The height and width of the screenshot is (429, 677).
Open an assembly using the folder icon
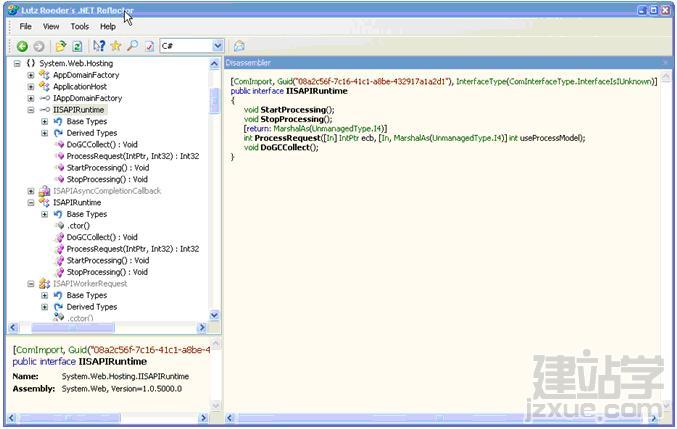coord(60,46)
